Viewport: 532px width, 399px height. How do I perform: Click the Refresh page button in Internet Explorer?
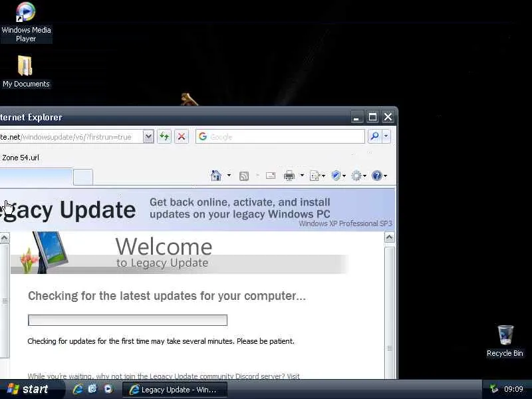pyautogui.click(x=164, y=137)
